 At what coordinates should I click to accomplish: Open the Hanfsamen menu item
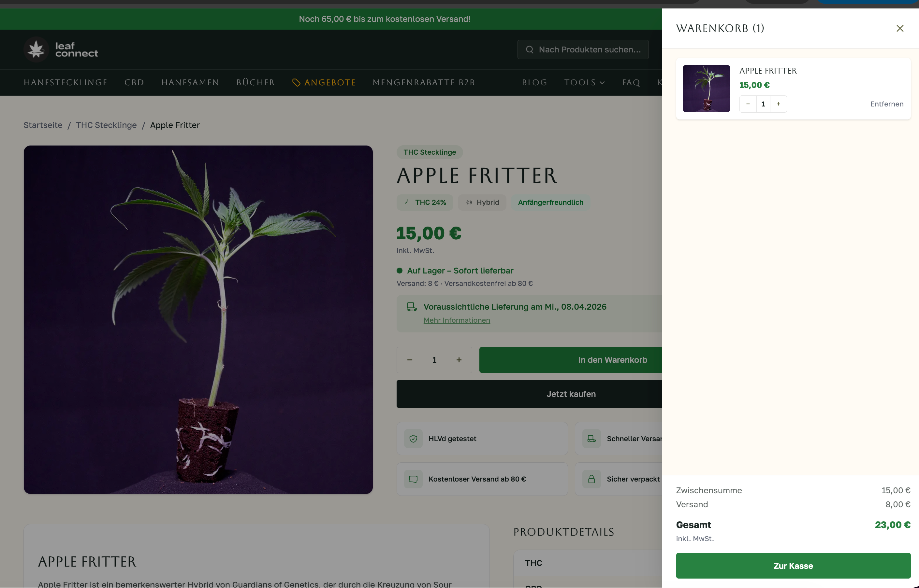point(190,82)
